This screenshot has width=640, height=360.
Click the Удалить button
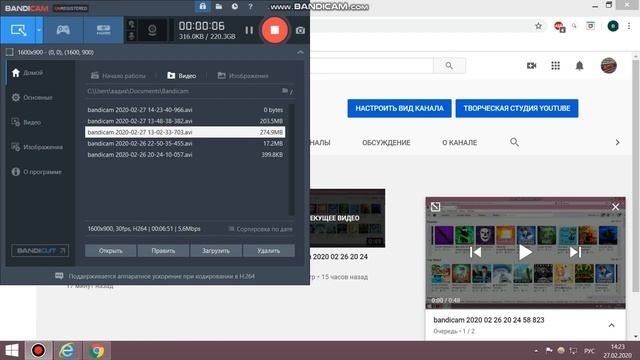point(269,251)
